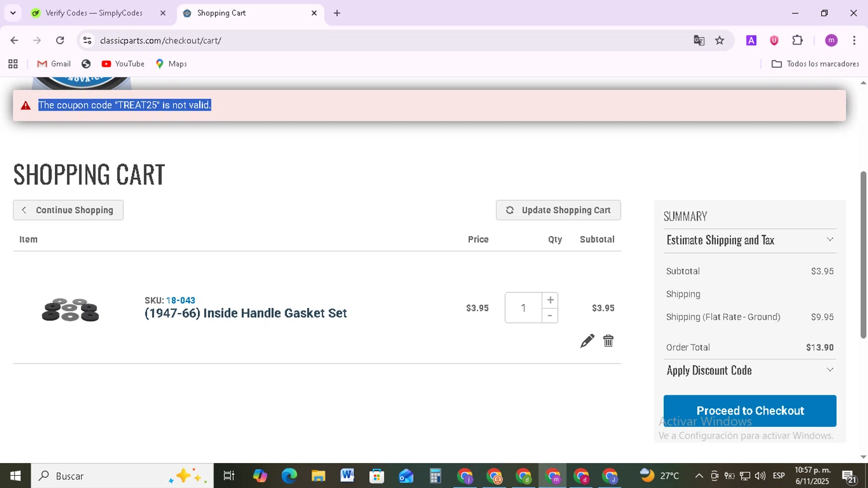868x488 pixels.
Task: Bookmark this page with the star
Action: [720, 41]
